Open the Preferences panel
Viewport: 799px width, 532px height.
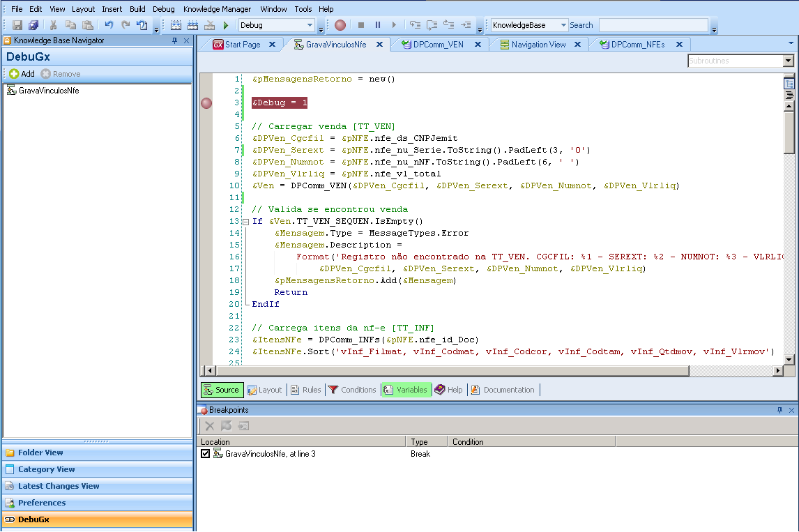coord(98,503)
